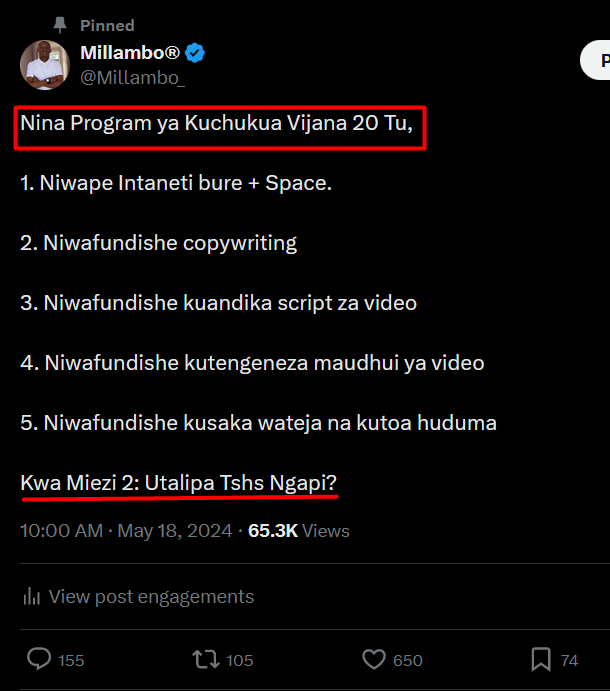Click the 650 likes count
The height and width of the screenshot is (691, 610).
click(407, 660)
